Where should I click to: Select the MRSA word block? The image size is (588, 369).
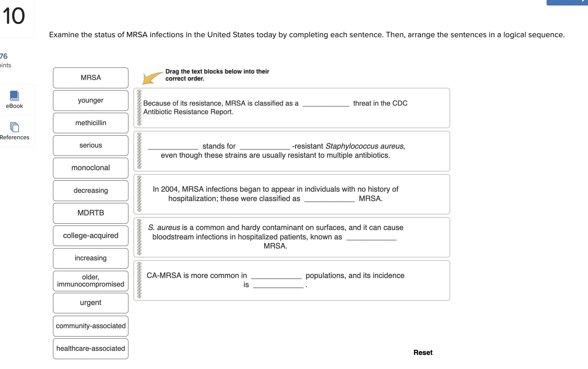(x=91, y=78)
